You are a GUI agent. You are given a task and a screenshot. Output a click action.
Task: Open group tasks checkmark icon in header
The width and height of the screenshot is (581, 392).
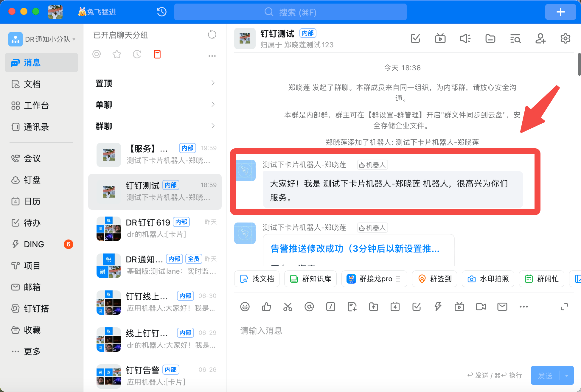tap(415, 38)
